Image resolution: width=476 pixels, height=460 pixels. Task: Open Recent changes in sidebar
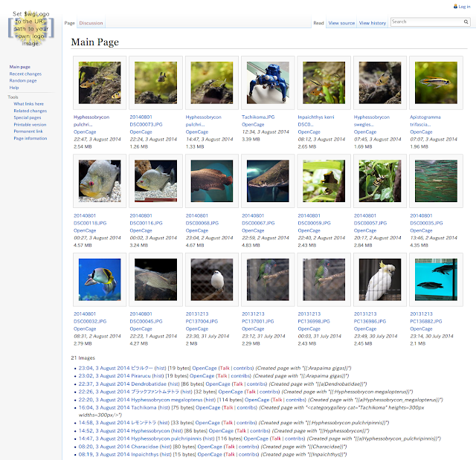[x=25, y=74]
